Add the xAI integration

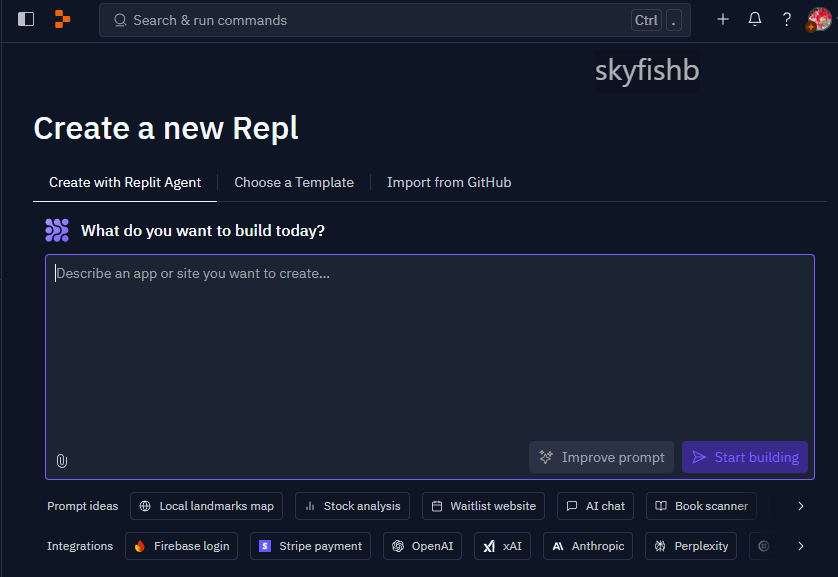502,546
